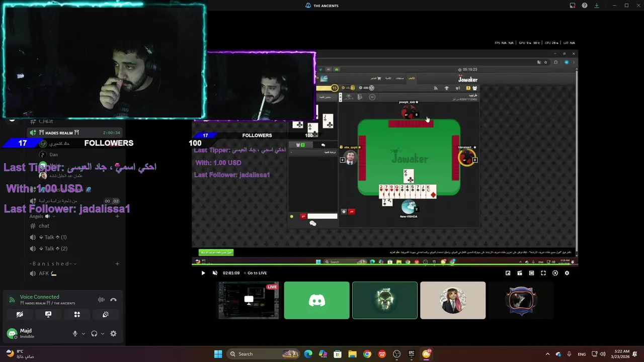Open the taskbar microphone indicator
Image resolution: width=644 pixels, height=362 pixels.
tap(569, 354)
